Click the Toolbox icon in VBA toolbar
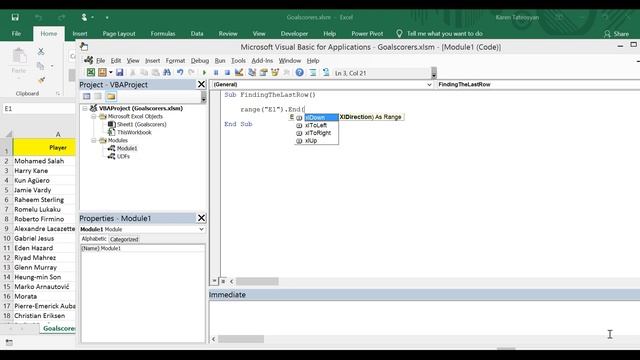640x360 pixels. pos(287,73)
